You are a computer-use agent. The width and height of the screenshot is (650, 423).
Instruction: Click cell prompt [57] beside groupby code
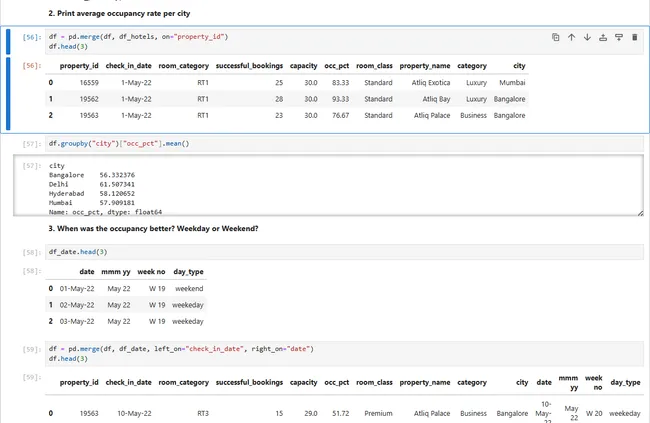[32, 144]
